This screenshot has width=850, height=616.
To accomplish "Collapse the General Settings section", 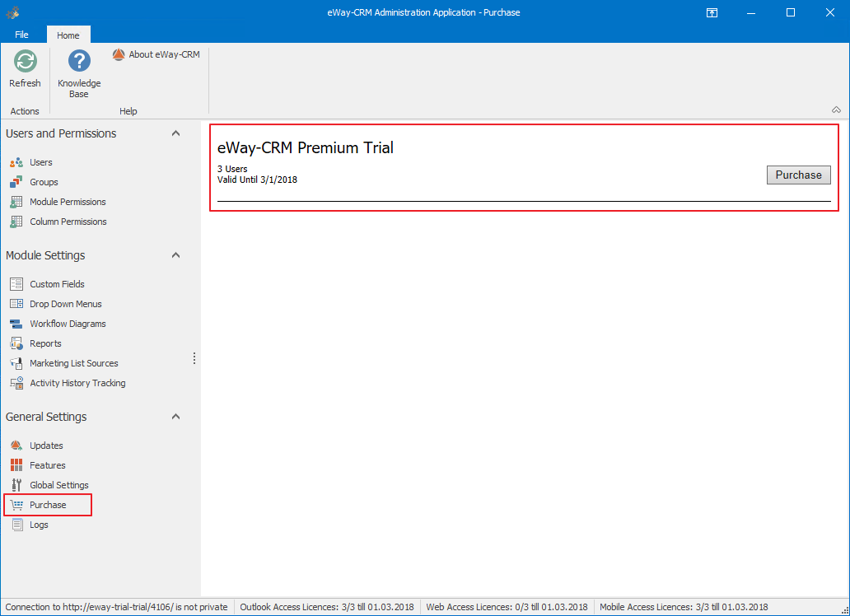I will pos(175,417).
